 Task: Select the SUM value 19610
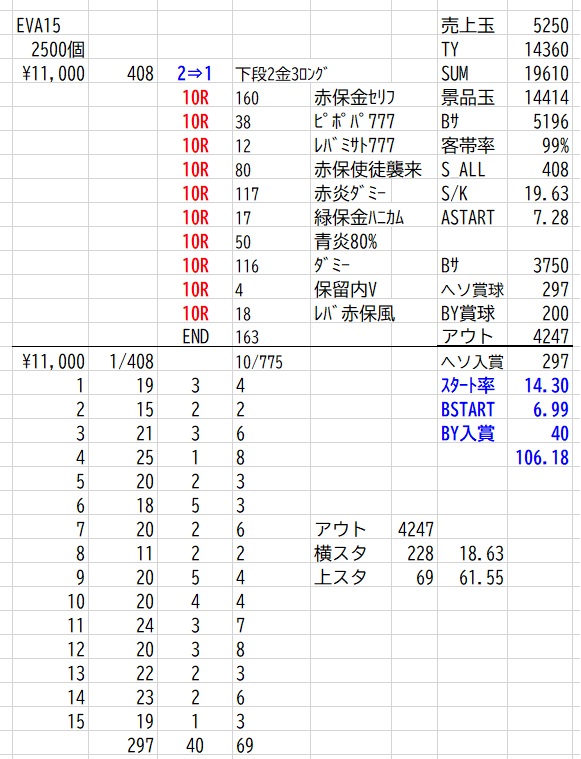[546, 74]
